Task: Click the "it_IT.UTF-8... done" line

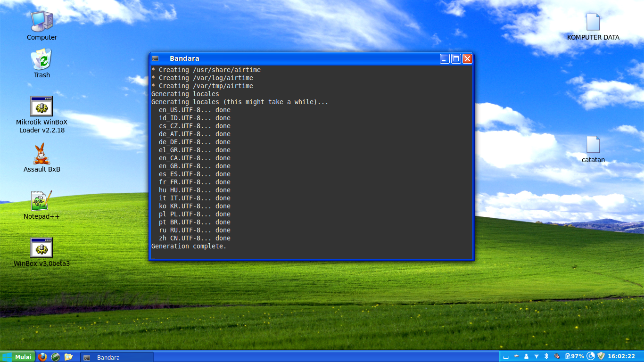Action: pyautogui.click(x=195, y=198)
